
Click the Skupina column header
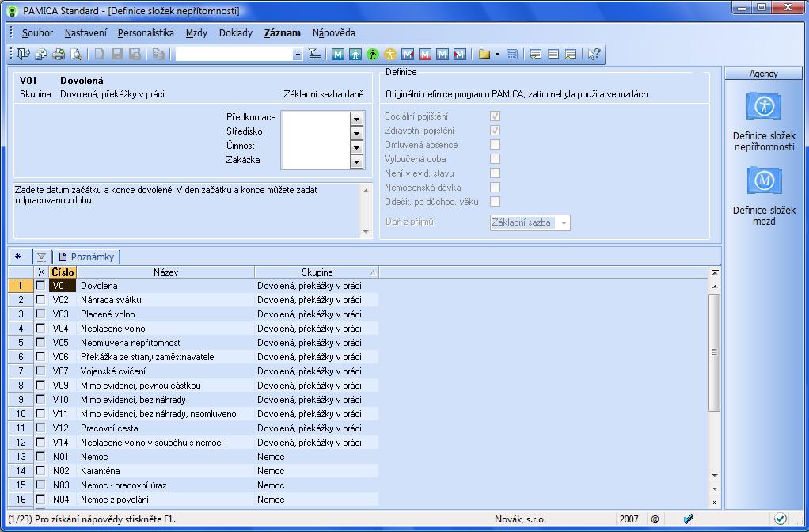317,272
